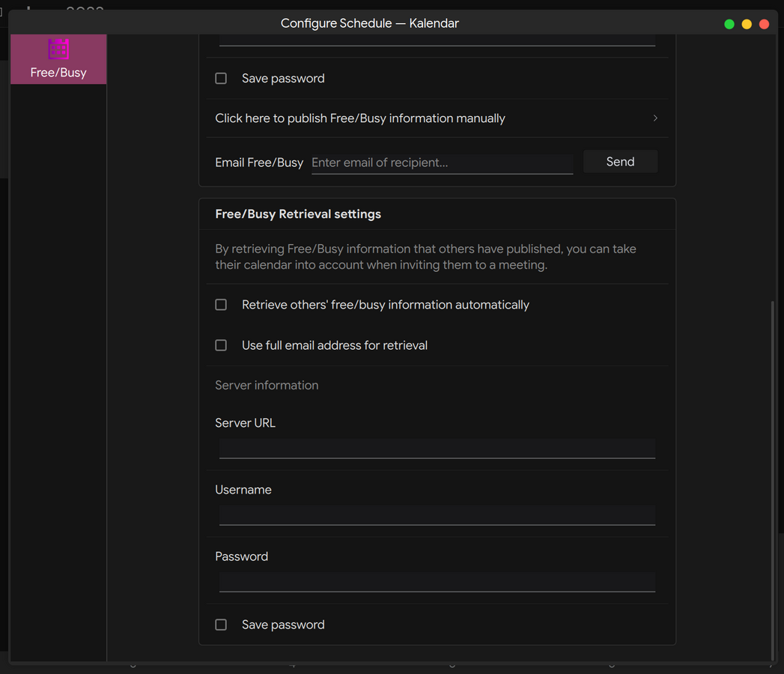Toggle Retrieve others' free/busy information automatically
The height and width of the screenshot is (674, 784).
[x=221, y=305]
